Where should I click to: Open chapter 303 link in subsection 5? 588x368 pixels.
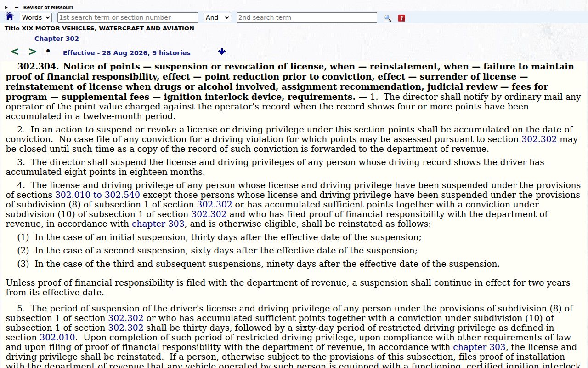coord(479,347)
